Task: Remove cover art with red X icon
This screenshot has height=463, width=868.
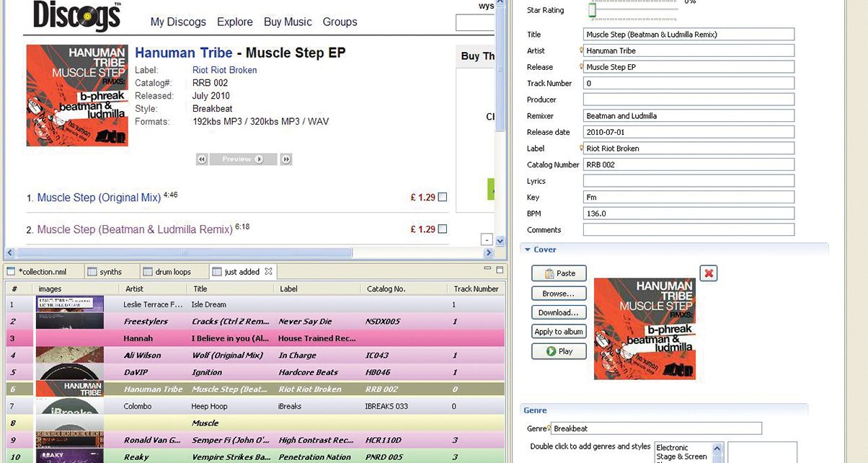Action: 708,273
